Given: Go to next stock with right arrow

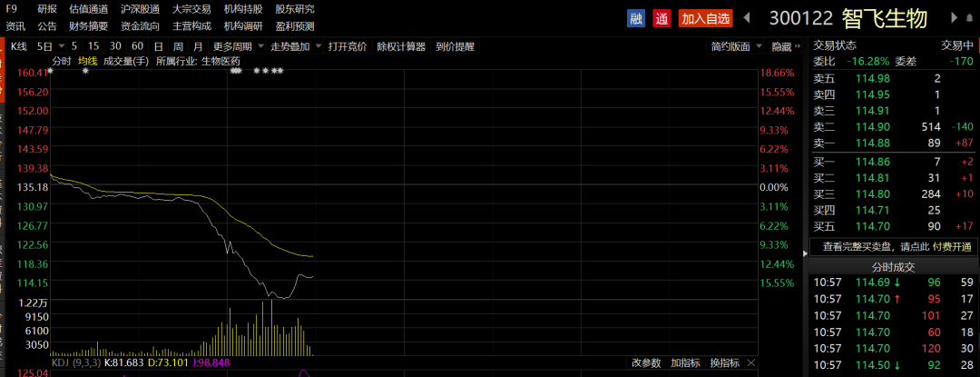Looking at the screenshot, I should click(955, 18).
